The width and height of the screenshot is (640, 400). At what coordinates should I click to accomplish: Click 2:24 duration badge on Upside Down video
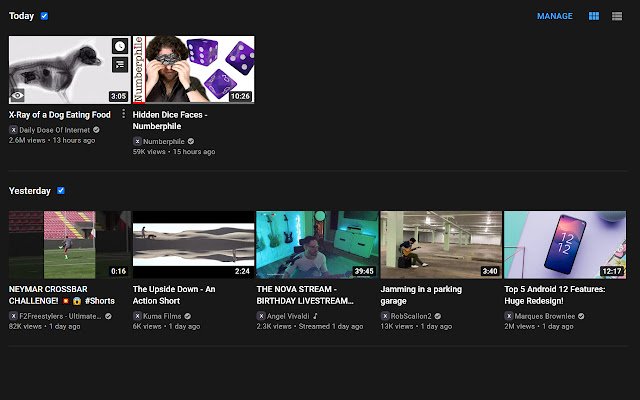click(242, 271)
